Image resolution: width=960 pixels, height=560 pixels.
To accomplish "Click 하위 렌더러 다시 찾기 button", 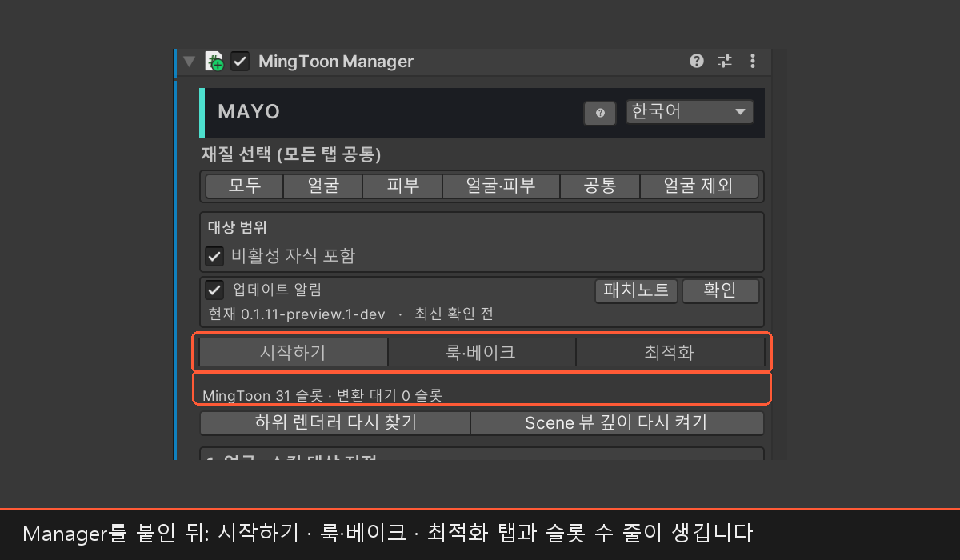I will tap(334, 422).
